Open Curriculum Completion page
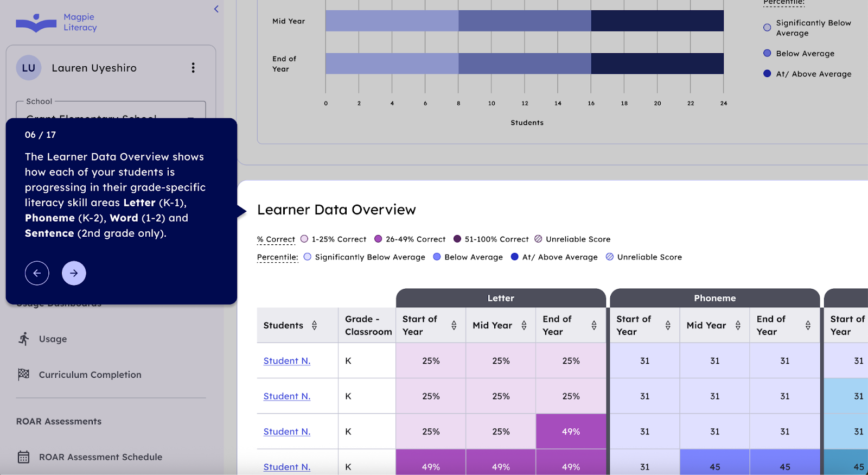 (90, 375)
